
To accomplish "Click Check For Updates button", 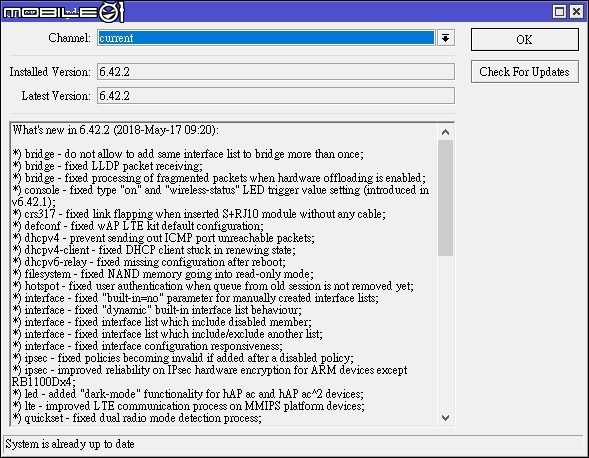I will pos(524,72).
